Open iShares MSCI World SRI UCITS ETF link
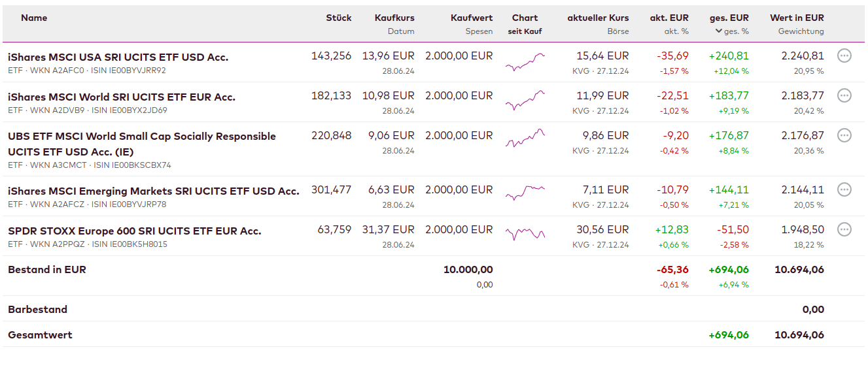868x375 pixels. click(x=121, y=97)
